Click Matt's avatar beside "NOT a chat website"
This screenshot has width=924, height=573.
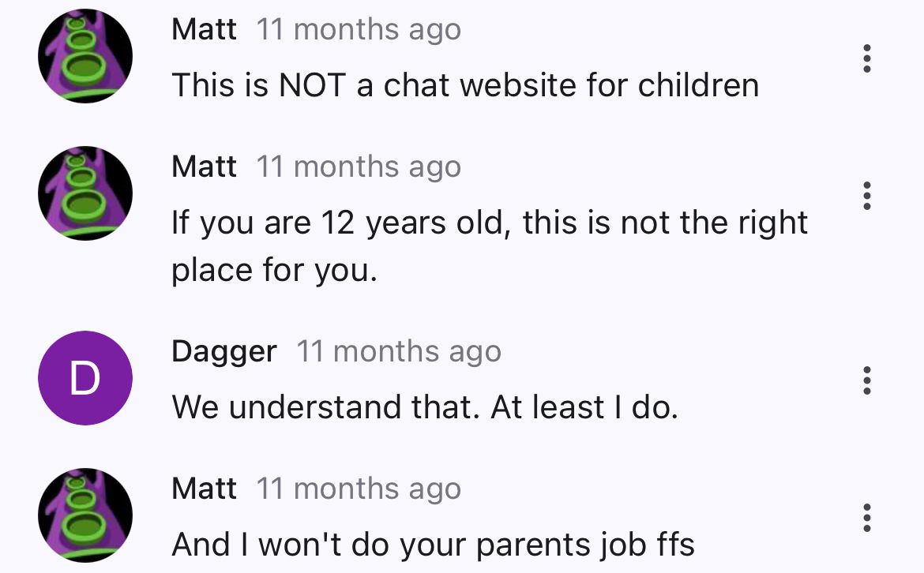85,56
